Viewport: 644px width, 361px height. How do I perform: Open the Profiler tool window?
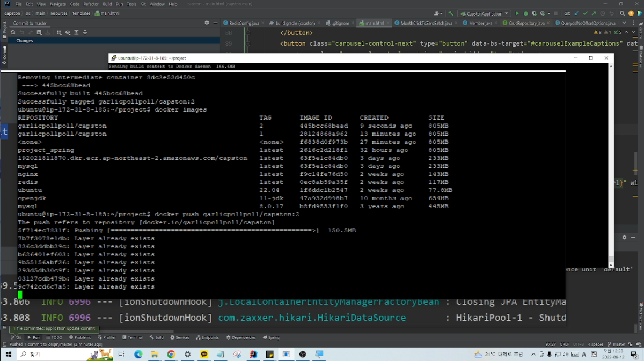[x=106, y=337]
